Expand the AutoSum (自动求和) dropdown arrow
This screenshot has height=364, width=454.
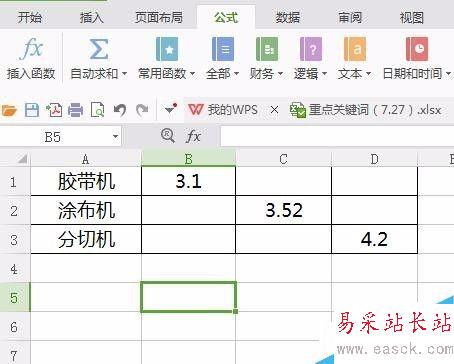click(x=124, y=73)
